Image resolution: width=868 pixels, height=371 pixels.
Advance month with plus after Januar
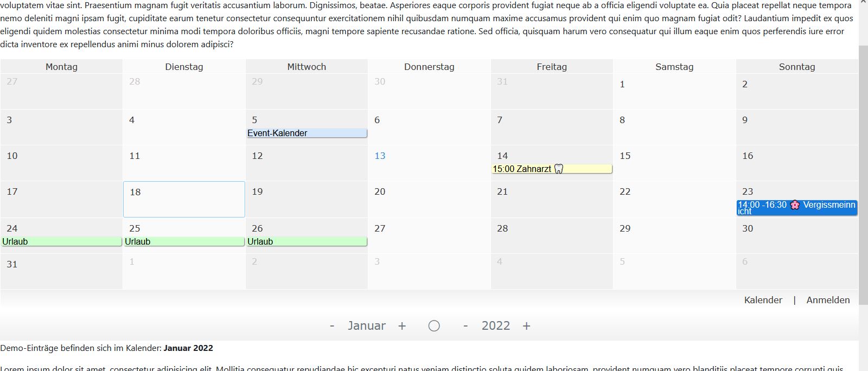[x=402, y=326]
